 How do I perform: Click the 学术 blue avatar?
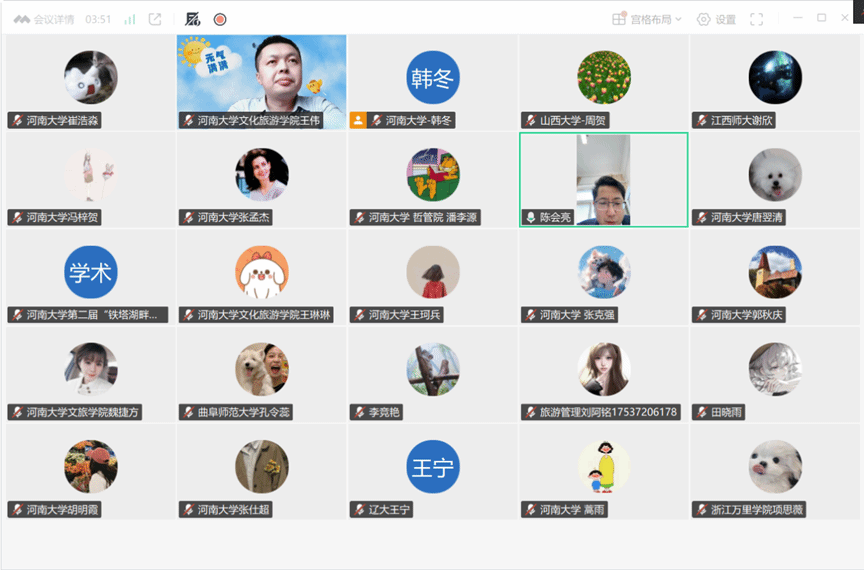91,271
